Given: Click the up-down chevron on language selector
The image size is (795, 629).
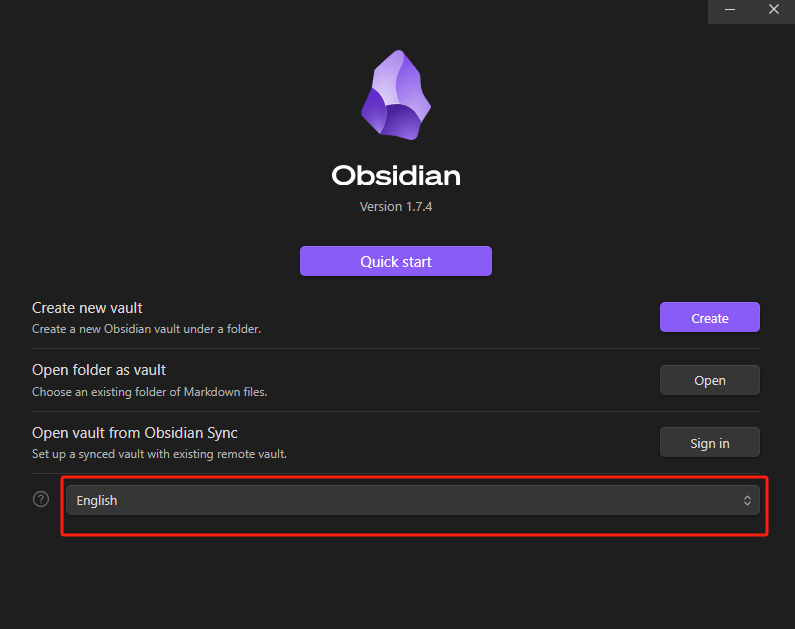Looking at the screenshot, I should [747, 501].
